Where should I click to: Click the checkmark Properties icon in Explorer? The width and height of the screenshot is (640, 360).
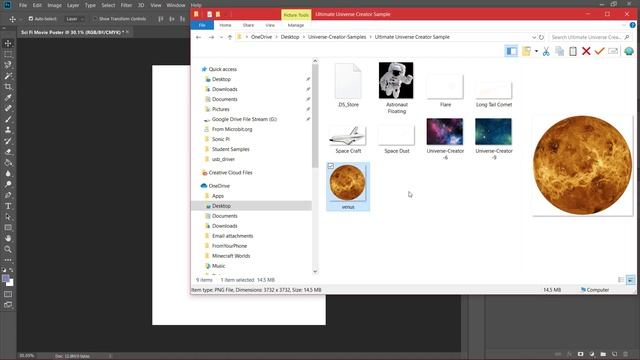(599, 51)
